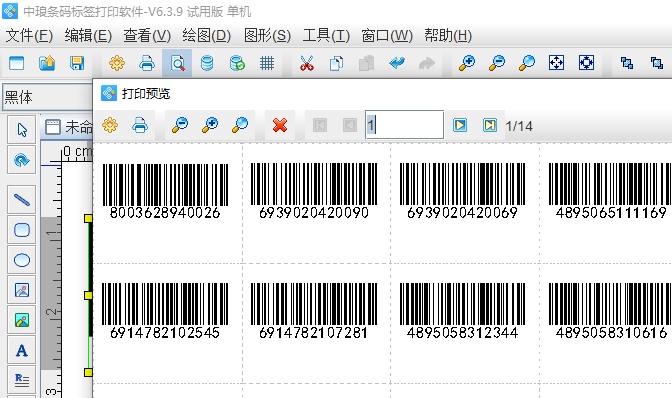Select the rotate tool in sidebar

pyautogui.click(x=21, y=160)
